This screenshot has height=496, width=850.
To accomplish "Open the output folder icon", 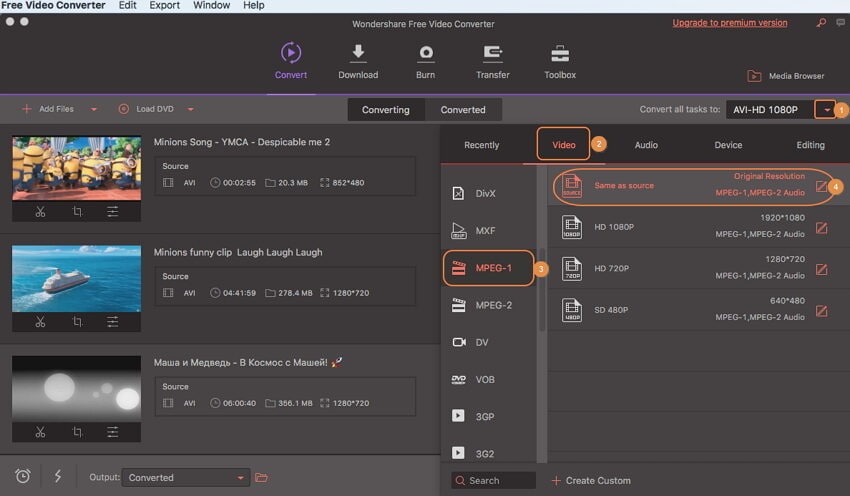I will point(261,478).
